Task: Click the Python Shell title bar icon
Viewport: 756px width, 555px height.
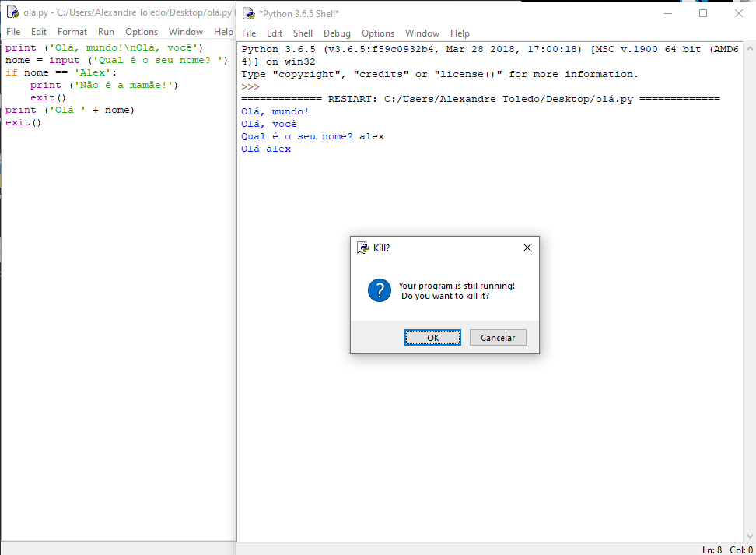Action: (x=247, y=13)
